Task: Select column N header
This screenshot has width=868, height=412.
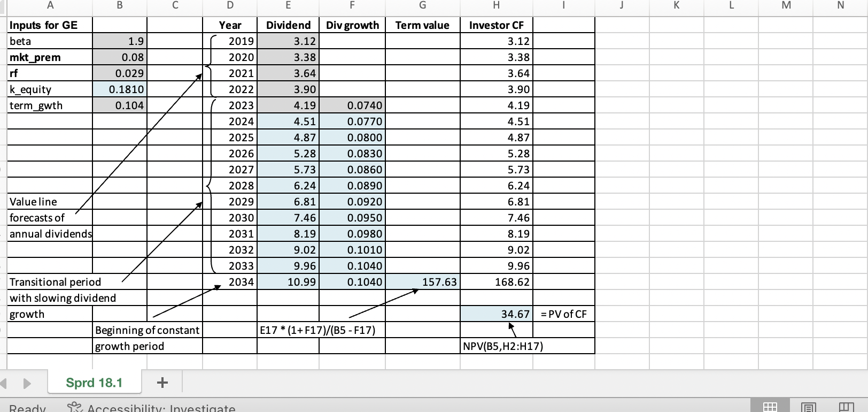Action: (x=840, y=5)
